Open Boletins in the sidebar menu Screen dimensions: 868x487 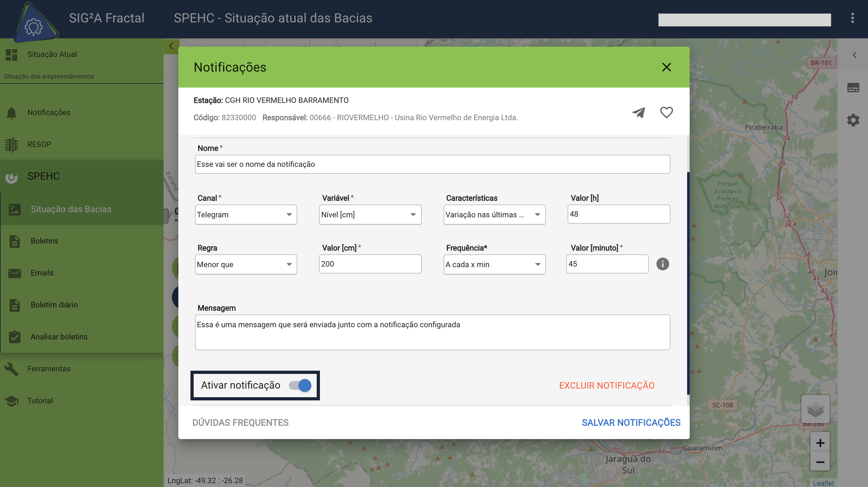(x=44, y=241)
